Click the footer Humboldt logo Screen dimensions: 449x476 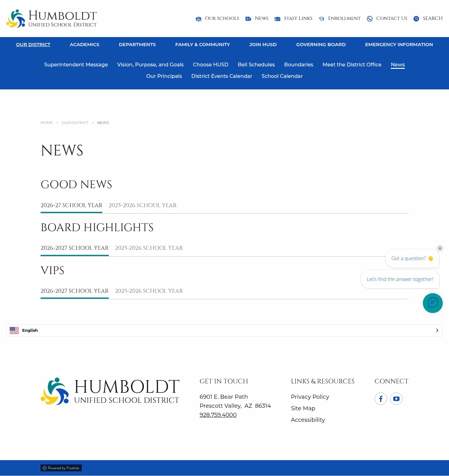click(110, 391)
